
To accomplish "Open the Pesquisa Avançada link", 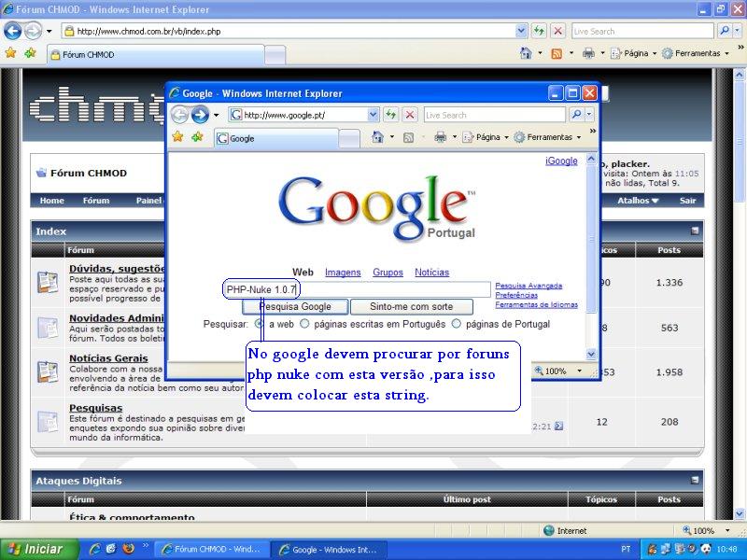I will point(529,286).
